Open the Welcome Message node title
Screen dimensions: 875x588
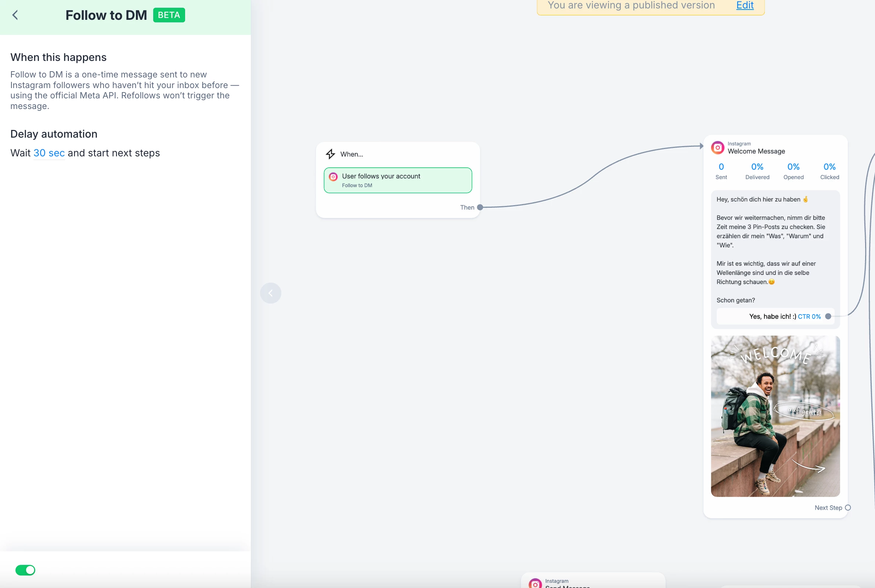[x=756, y=151]
